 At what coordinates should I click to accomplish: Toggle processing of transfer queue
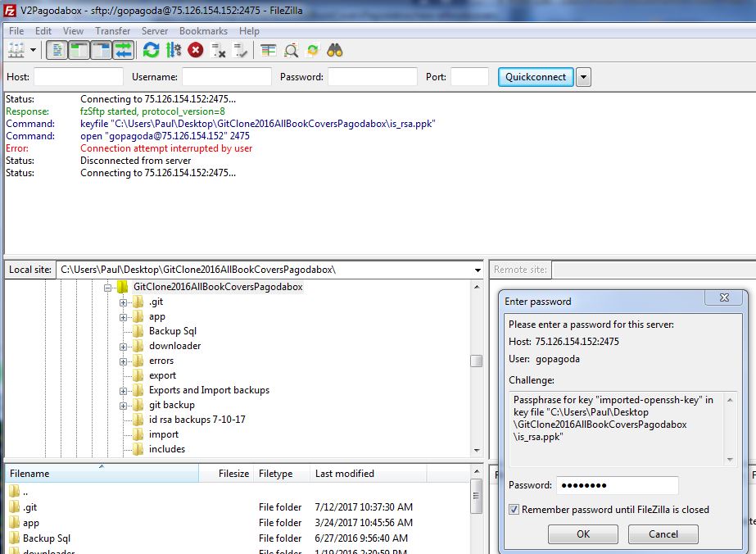pyautogui.click(x=174, y=50)
